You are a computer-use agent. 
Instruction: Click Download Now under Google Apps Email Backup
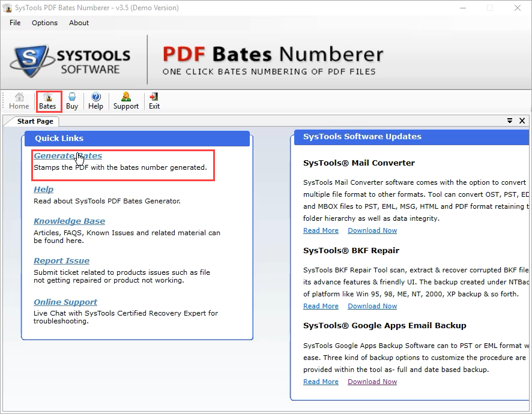click(372, 382)
